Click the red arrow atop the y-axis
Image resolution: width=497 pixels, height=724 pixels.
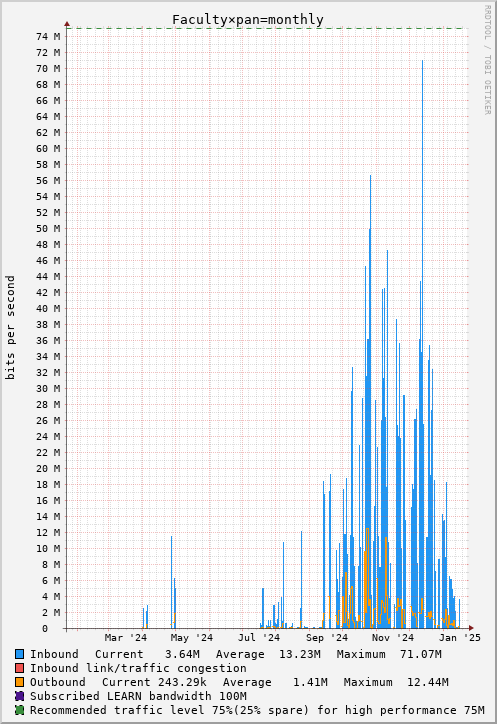[x=67, y=24]
